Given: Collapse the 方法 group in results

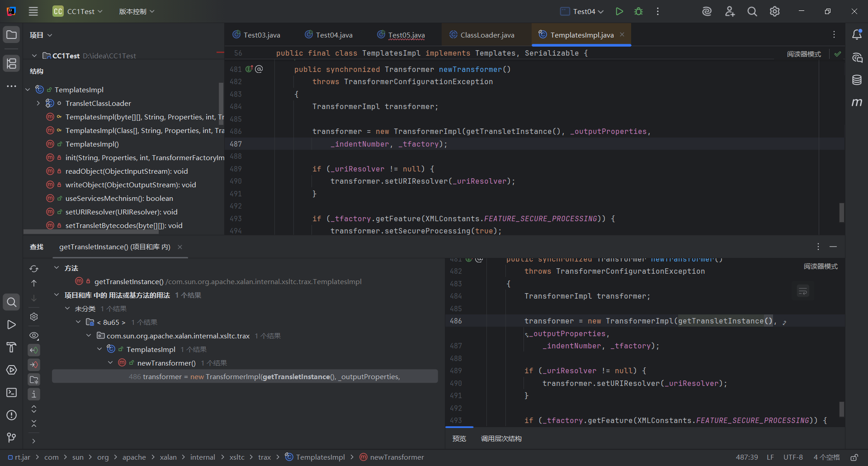Looking at the screenshot, I should click(57, 268).
